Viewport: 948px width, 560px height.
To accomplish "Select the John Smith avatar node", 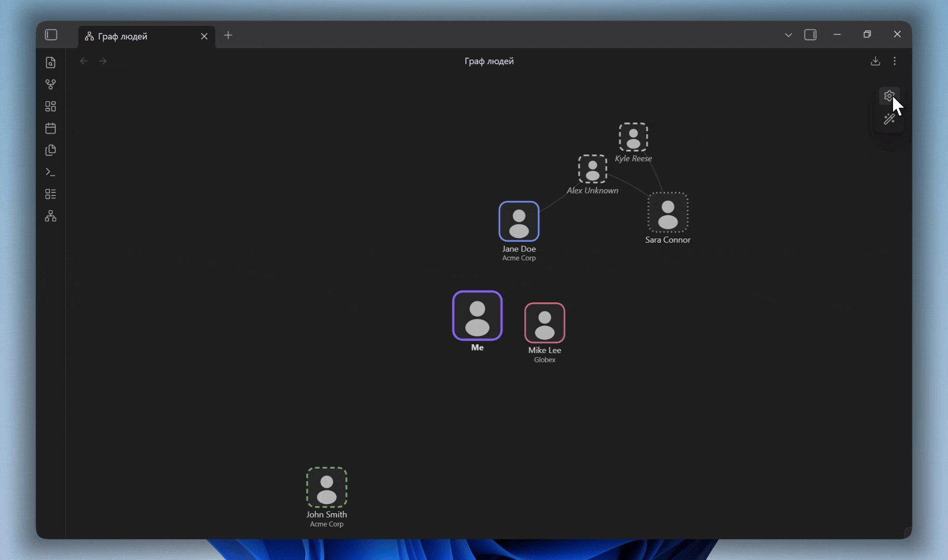I will [327, 487].
